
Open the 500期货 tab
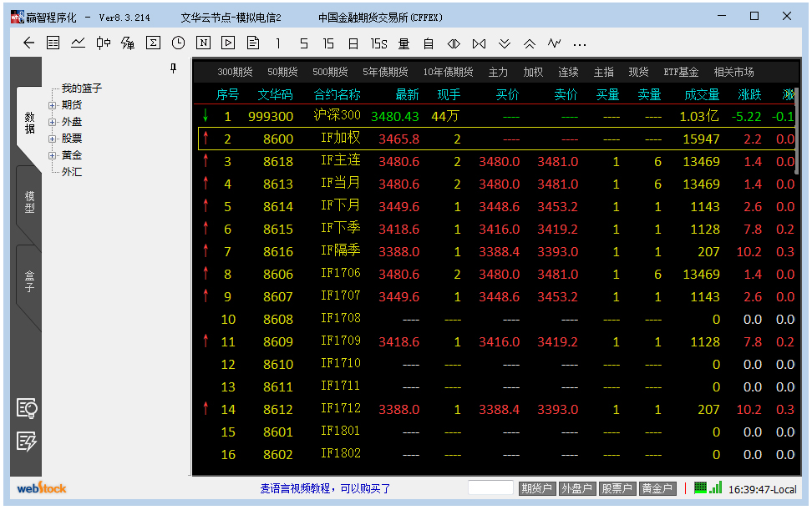tap(330, 72)
